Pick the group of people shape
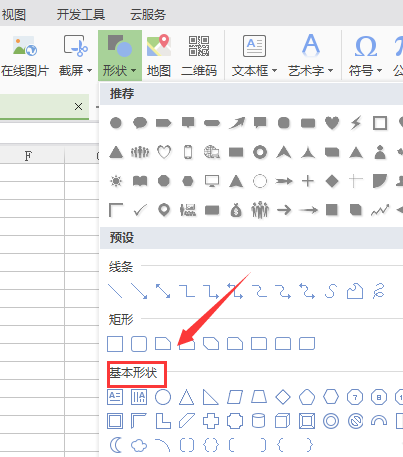The image size is (403, 457). click(140, 152)
